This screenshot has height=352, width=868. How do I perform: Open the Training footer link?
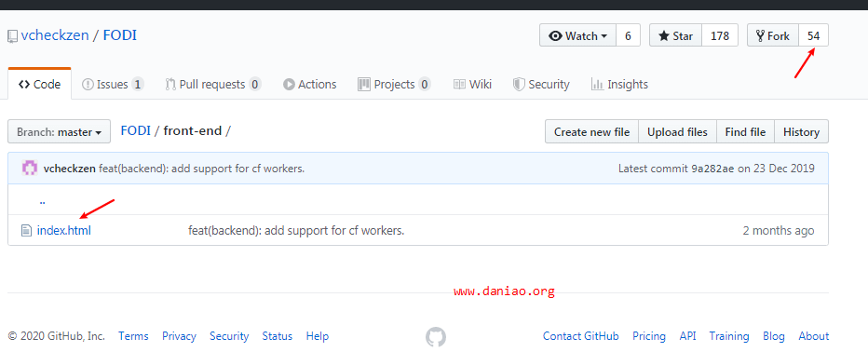tap(729, 336)
